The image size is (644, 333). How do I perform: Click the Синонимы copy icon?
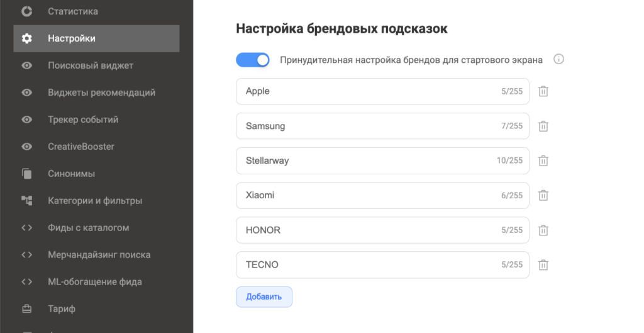point(26,174)
